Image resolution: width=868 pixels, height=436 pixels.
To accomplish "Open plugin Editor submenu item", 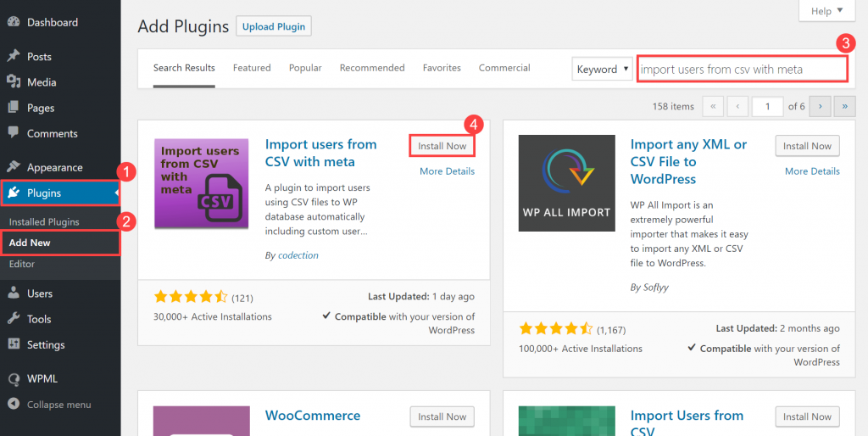I will tap(21, 264).
